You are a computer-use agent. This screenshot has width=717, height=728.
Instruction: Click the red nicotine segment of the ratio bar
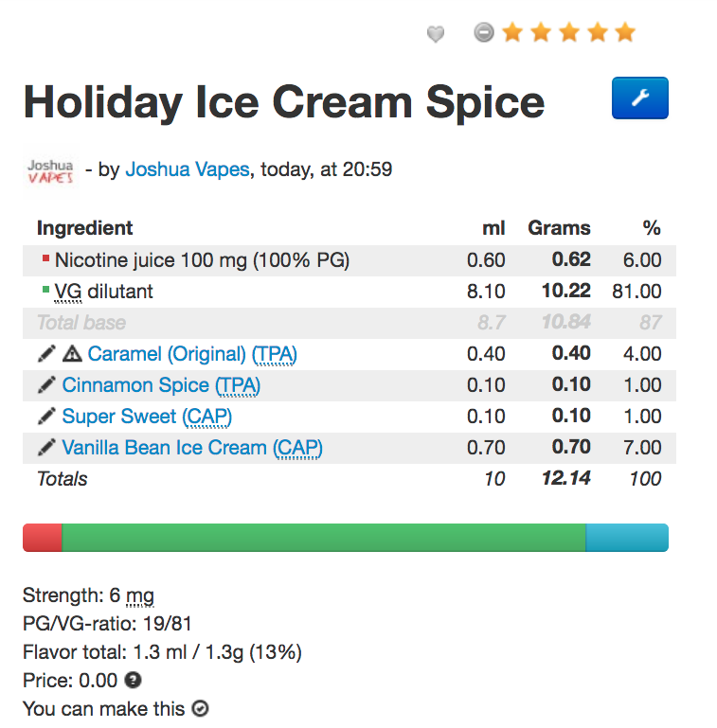click(43, 538)
